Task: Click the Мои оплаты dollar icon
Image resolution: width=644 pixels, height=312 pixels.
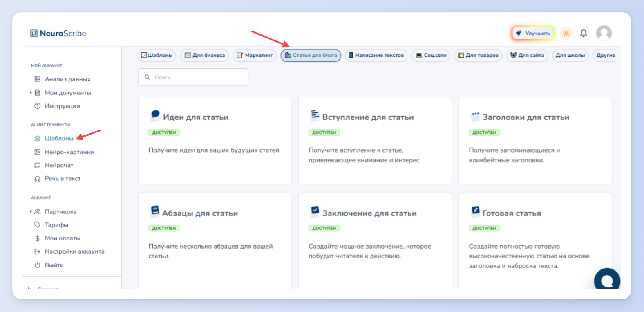Action: pos(38,238)
